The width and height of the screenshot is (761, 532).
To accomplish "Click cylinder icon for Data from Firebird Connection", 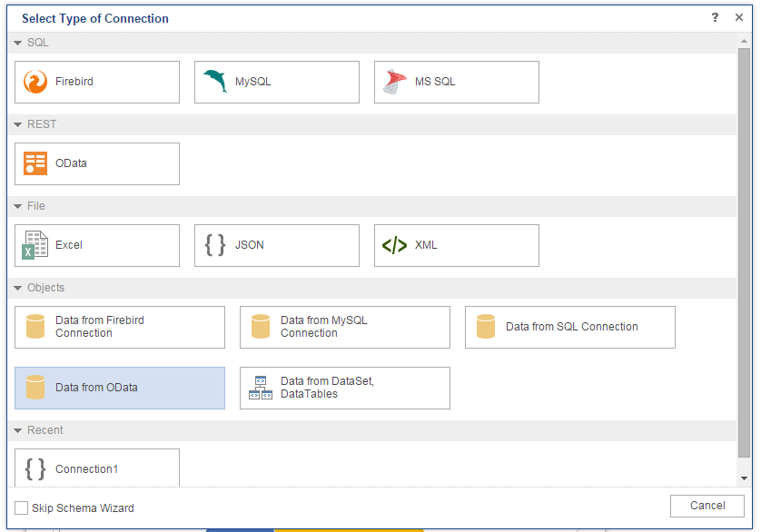I will (x=35, y=326).
